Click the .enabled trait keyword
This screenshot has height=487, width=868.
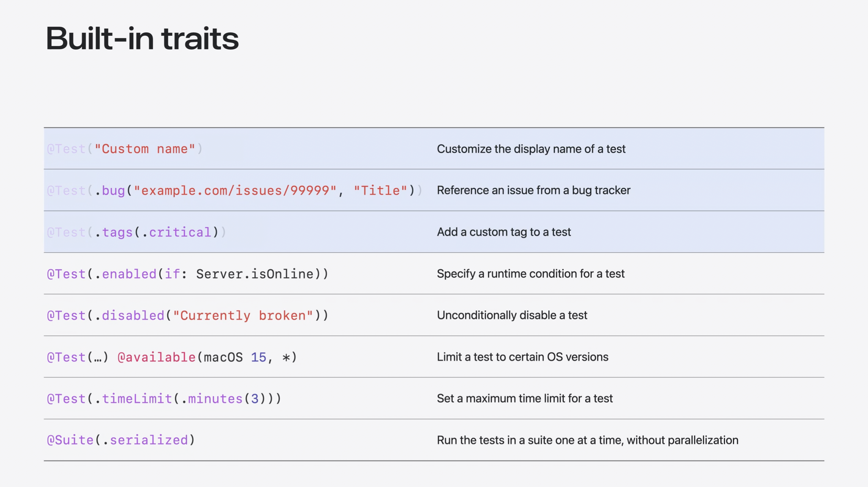click(125, 274)
